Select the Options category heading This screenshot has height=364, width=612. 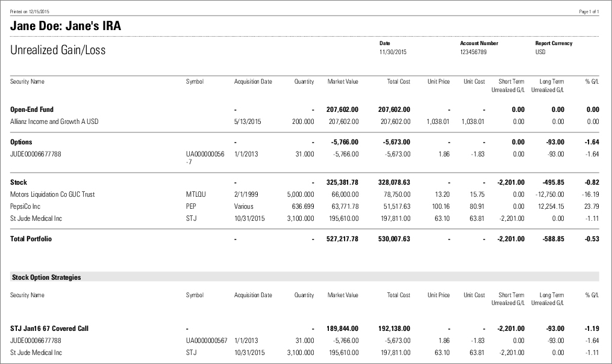click(x=21, y=142)
